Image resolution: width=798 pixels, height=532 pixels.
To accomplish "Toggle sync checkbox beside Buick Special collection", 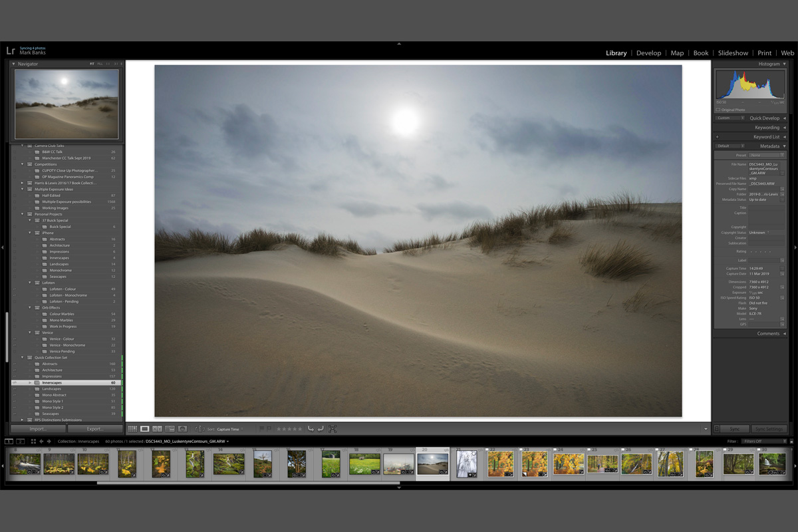I will pos(15,227).
